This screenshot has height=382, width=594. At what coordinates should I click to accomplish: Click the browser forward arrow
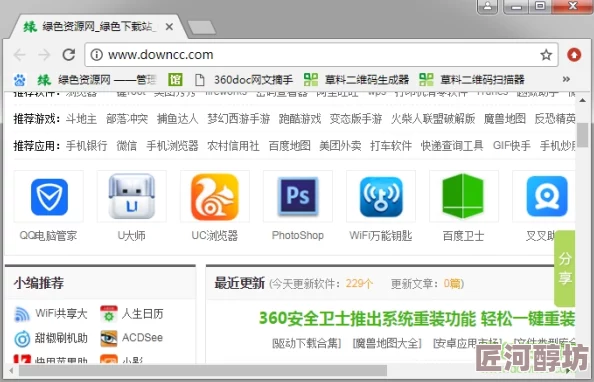point(44,55)
